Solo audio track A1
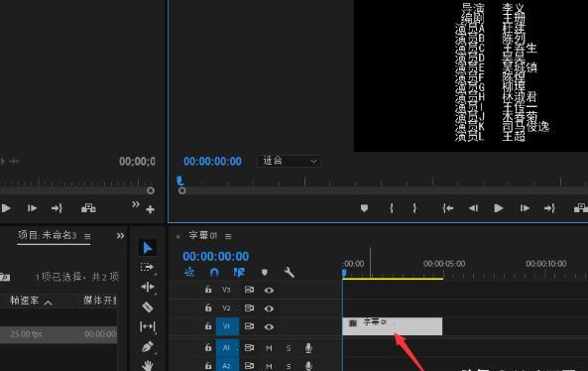588x371 pixels. tap(289, 348)
